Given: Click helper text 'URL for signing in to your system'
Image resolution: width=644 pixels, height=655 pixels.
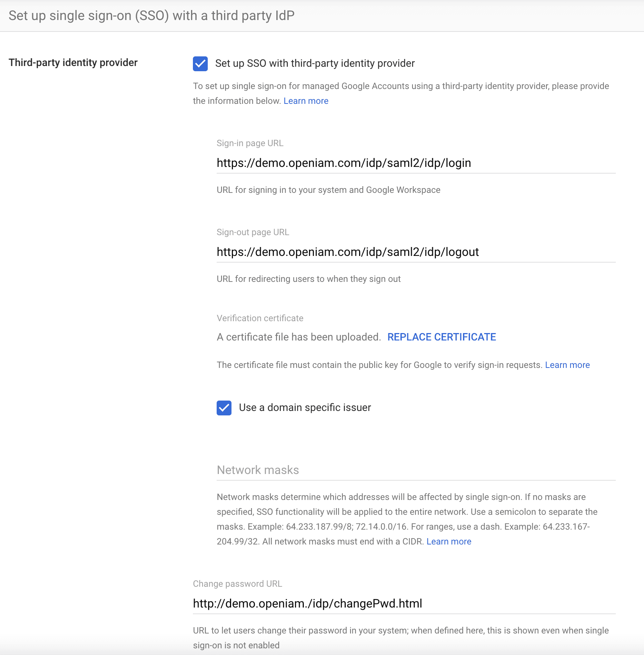Looking at the screenshot, I should tap(328, 190).
